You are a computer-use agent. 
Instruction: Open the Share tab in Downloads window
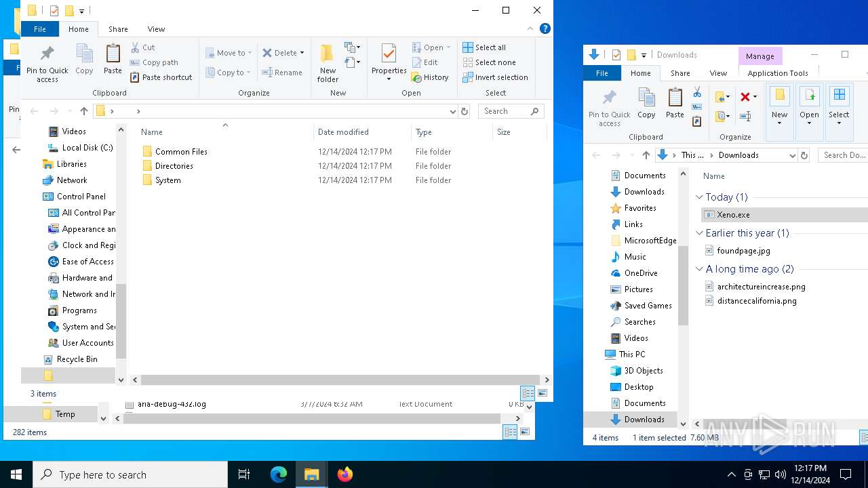tap(680, 73)
